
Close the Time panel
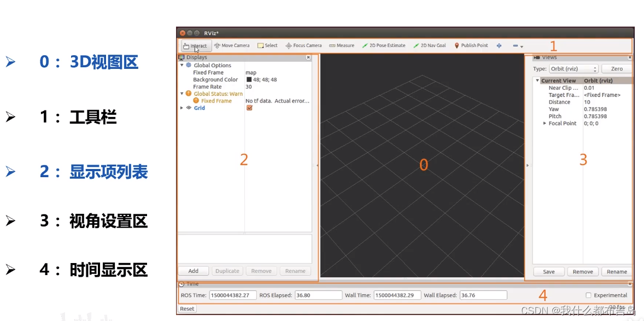pos(630,284)
